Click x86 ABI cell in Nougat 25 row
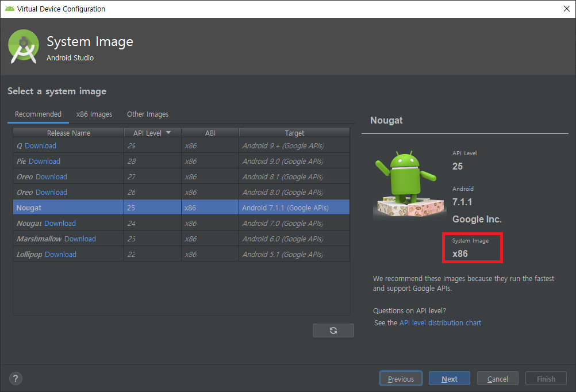The image size is (576, 392). [x=210, y=207]
